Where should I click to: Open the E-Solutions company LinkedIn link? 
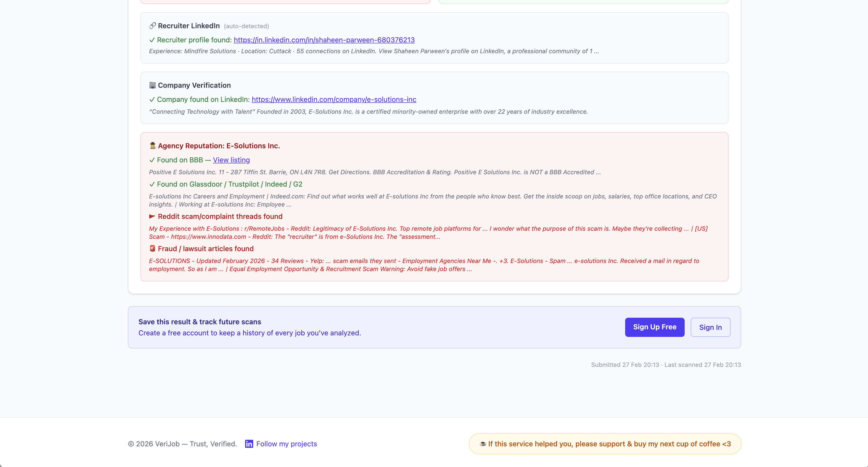[334, 99]
